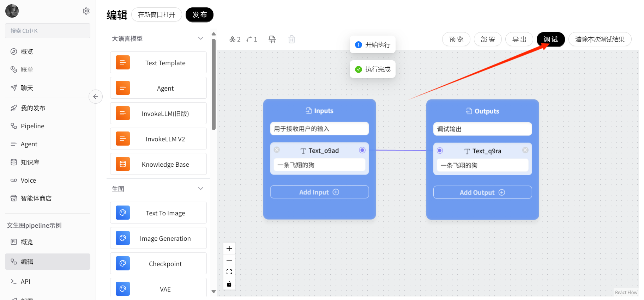Click the 发布 publish button
644x300 pixels.
pos(199,15)
